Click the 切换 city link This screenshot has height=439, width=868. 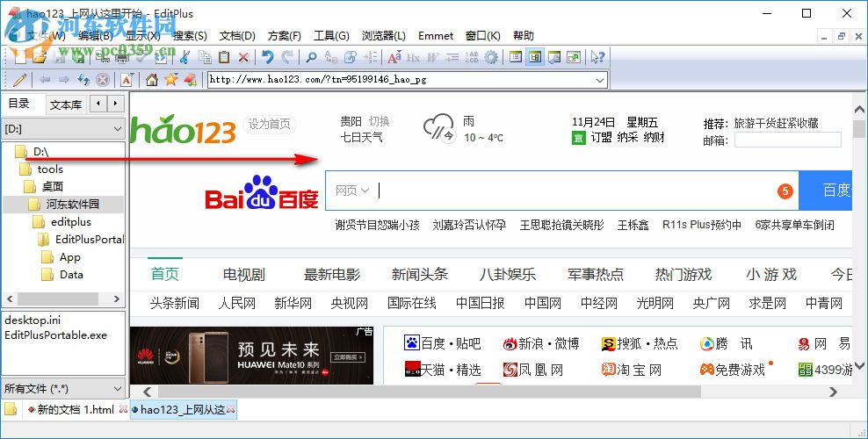[380, 122]
